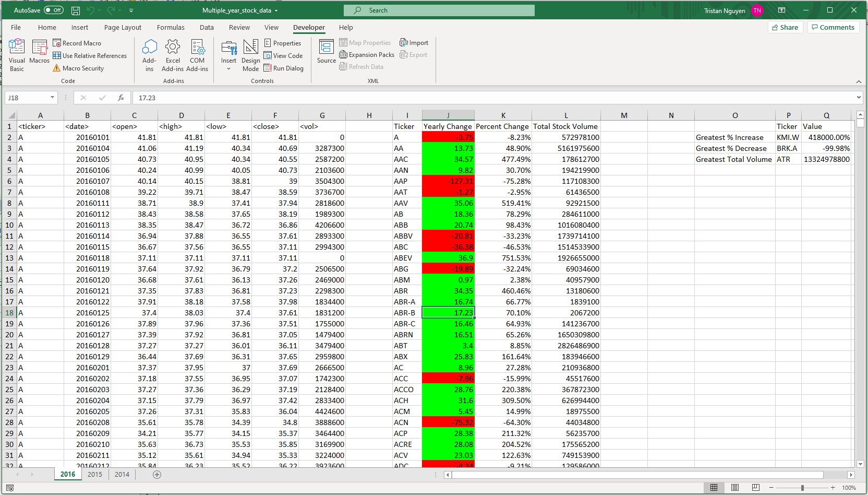
Task: Open the Add-ins manager
Action: click(149, 55)
